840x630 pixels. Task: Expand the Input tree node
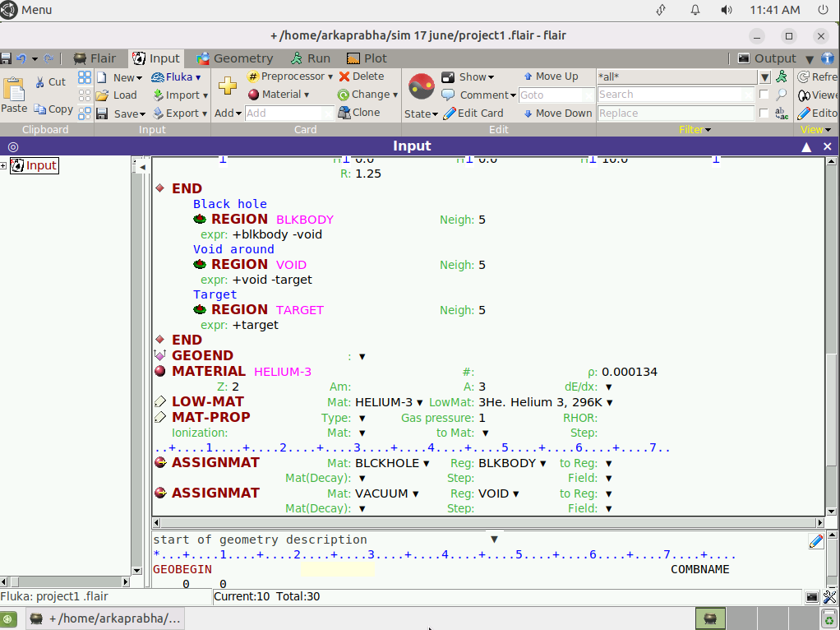coord(4,166)
